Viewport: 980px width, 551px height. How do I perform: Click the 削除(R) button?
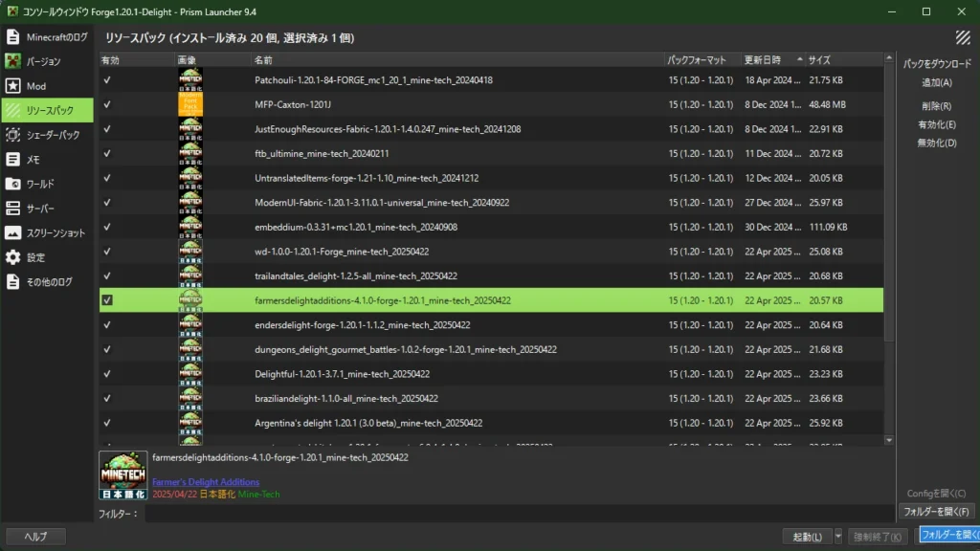pos(937,106)
